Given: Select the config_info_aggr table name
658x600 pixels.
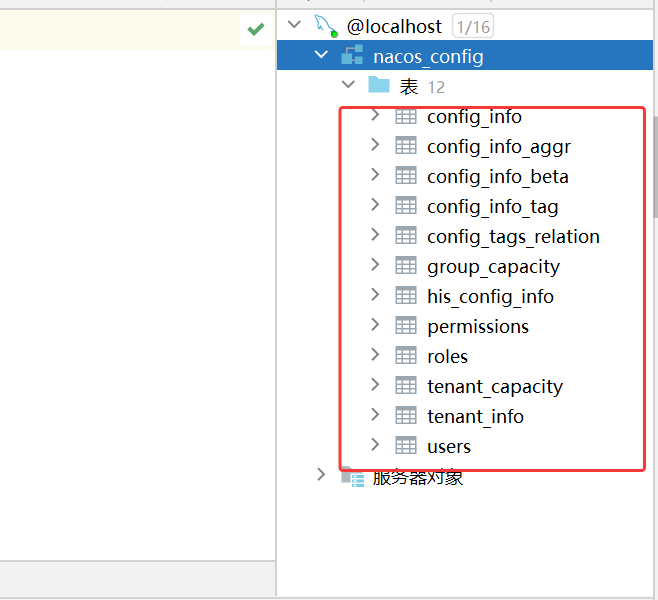Looking at the screenshot, I should [499, 147].
